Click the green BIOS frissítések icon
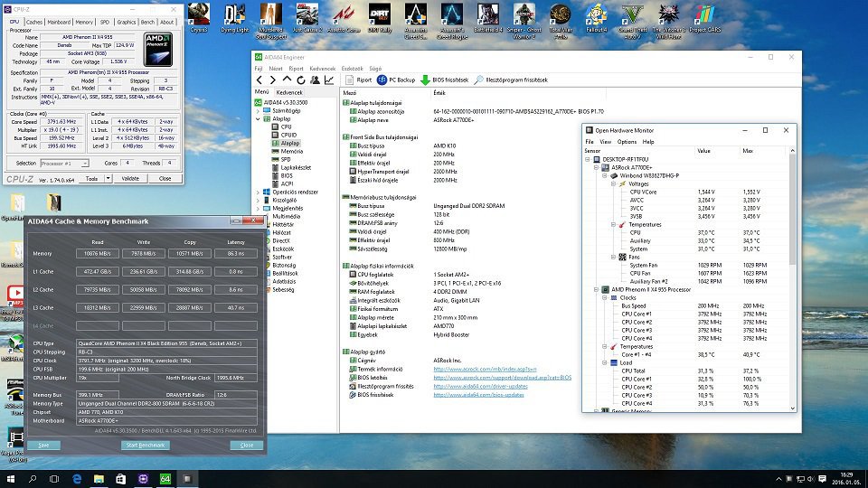868x488 pixels. coord(425,80)
